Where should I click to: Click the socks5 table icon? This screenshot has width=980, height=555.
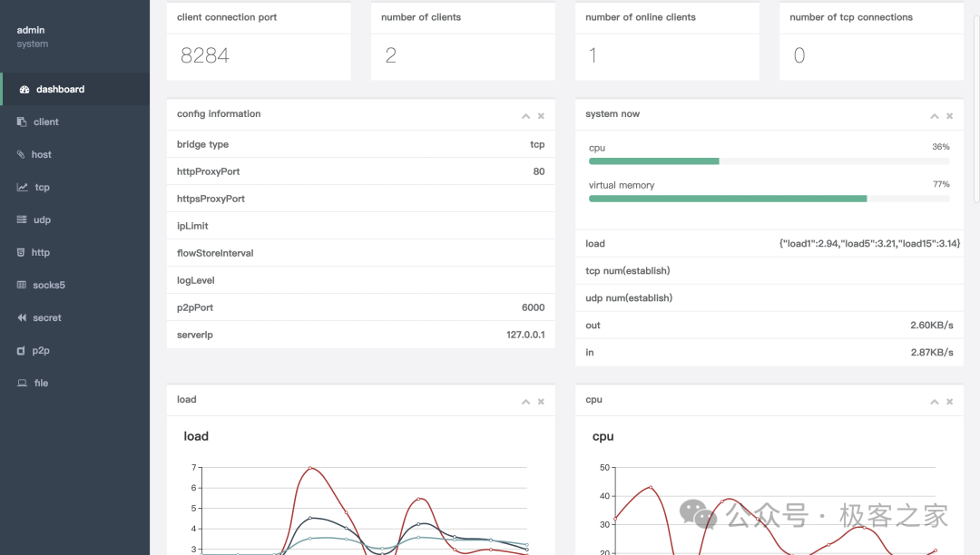22,286
